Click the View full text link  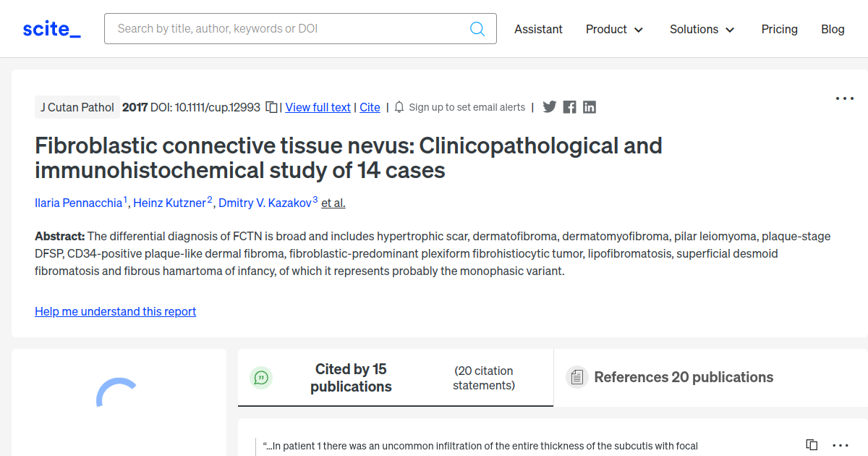click(x=318, y=106)
